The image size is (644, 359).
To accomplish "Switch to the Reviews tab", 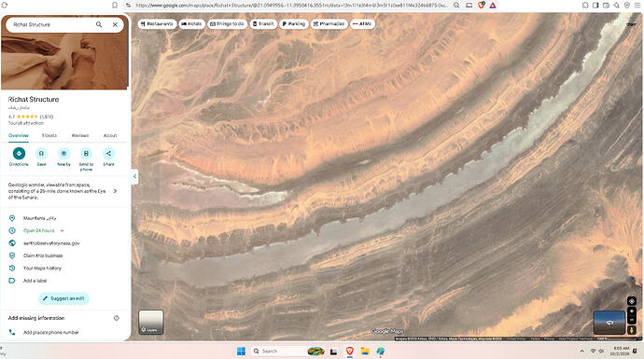I will pyautogui.click(x=80, y=135).
